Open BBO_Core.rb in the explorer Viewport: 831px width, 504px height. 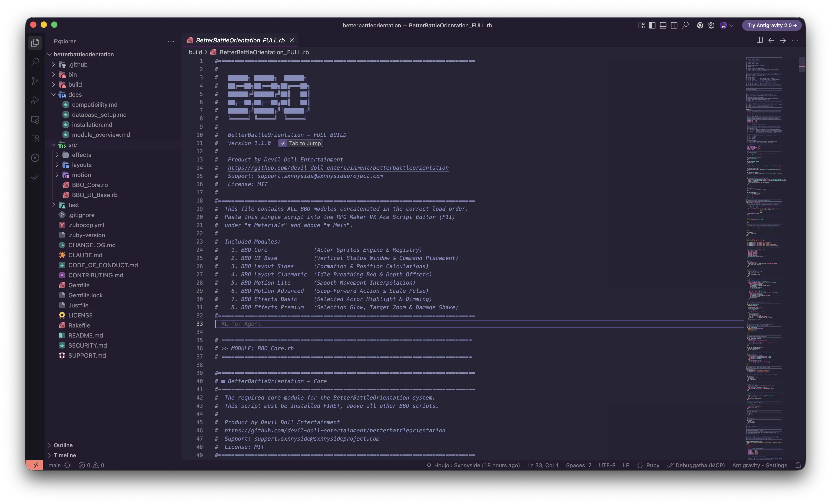[x=90, y=185]
